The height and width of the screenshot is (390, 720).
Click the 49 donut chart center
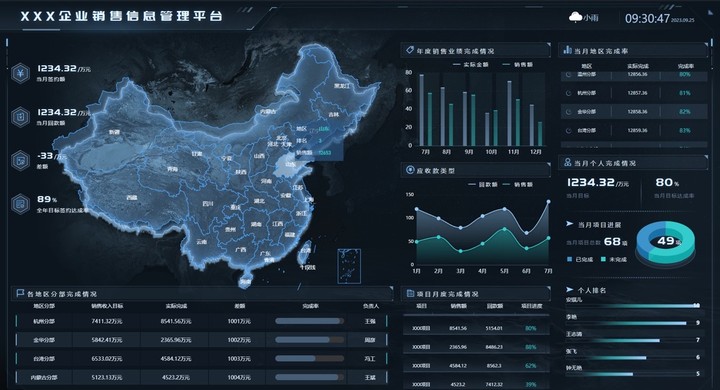[665, 241]
